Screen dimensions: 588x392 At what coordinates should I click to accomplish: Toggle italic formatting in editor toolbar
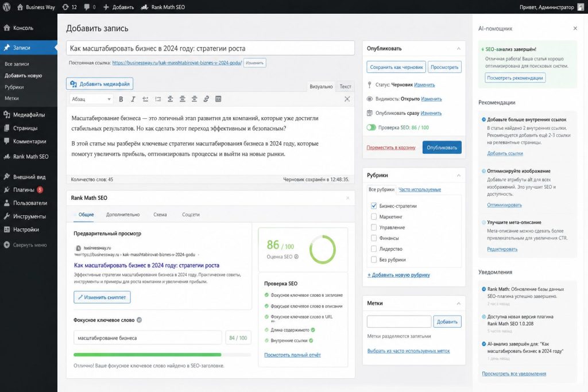click(133, 99)
